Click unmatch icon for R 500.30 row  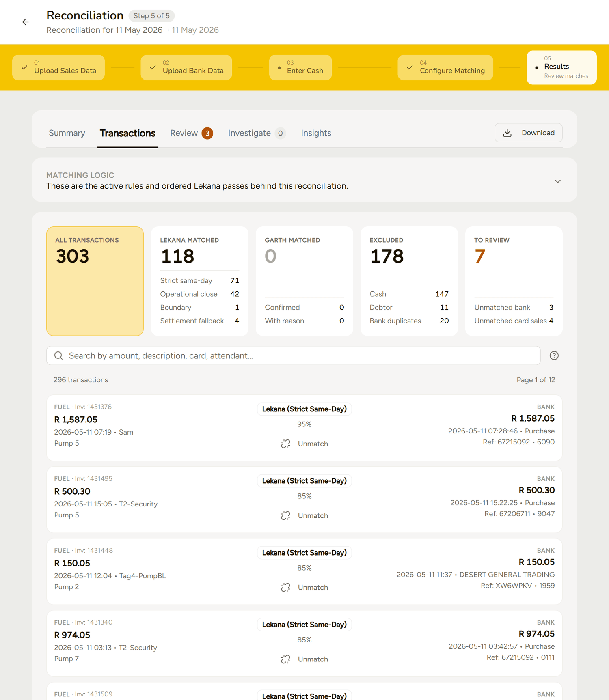(x=285, y=515)
